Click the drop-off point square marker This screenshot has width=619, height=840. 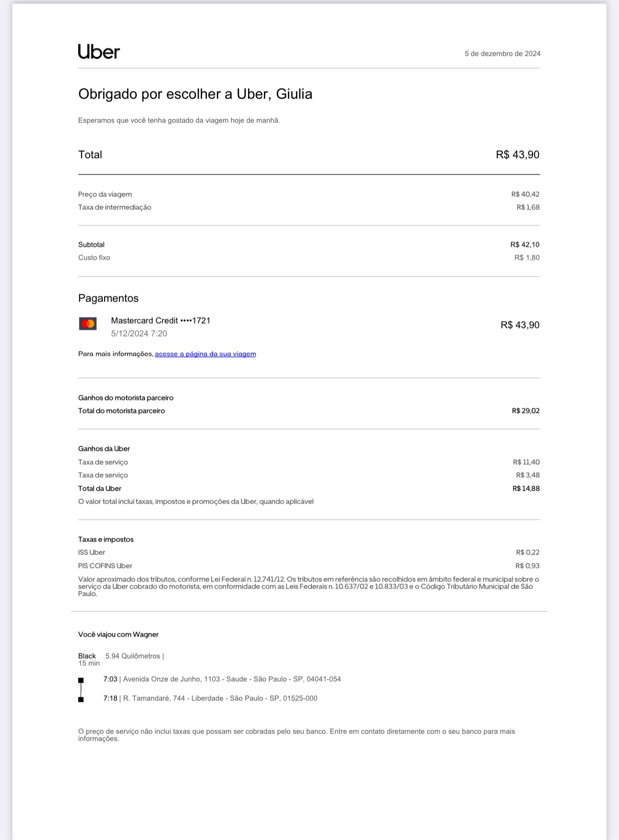point(81,699)
